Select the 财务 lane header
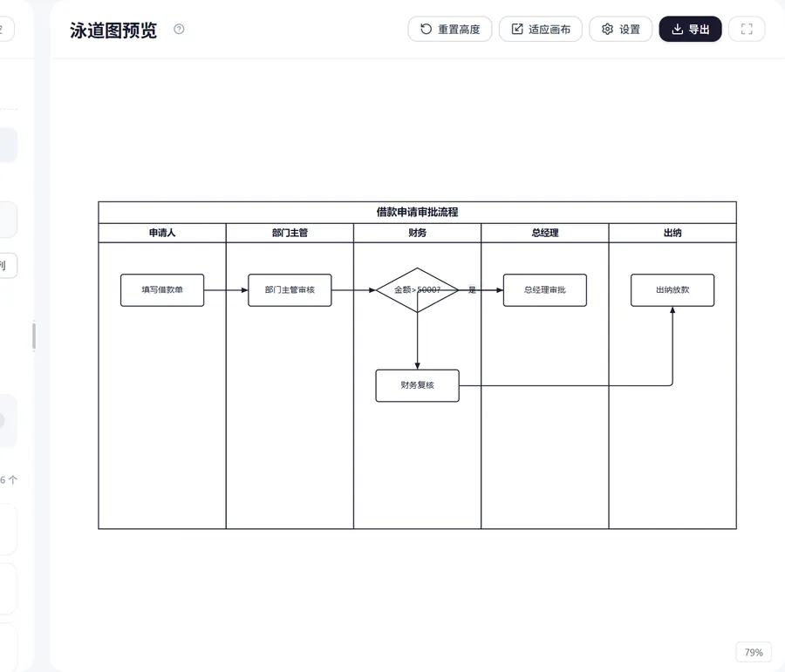The height and width of the screenshot is (672, 785). (x=417, y=233)
